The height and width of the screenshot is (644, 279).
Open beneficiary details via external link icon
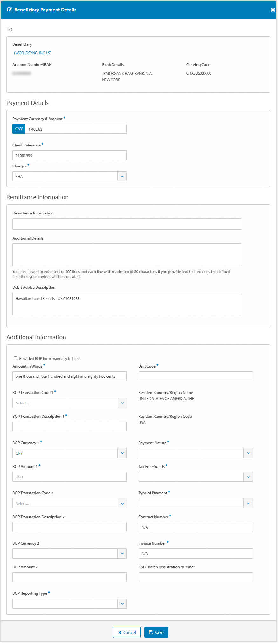pyautogui.click(x=49, y=53)
